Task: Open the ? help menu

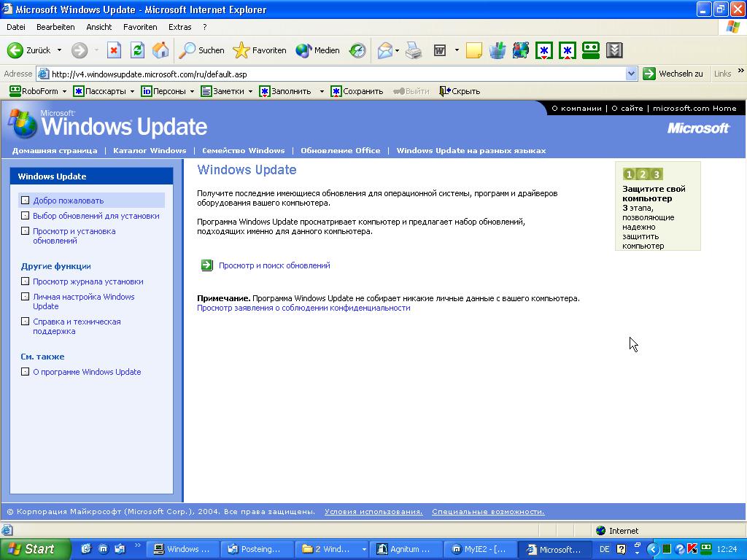Action: point(205,27)
